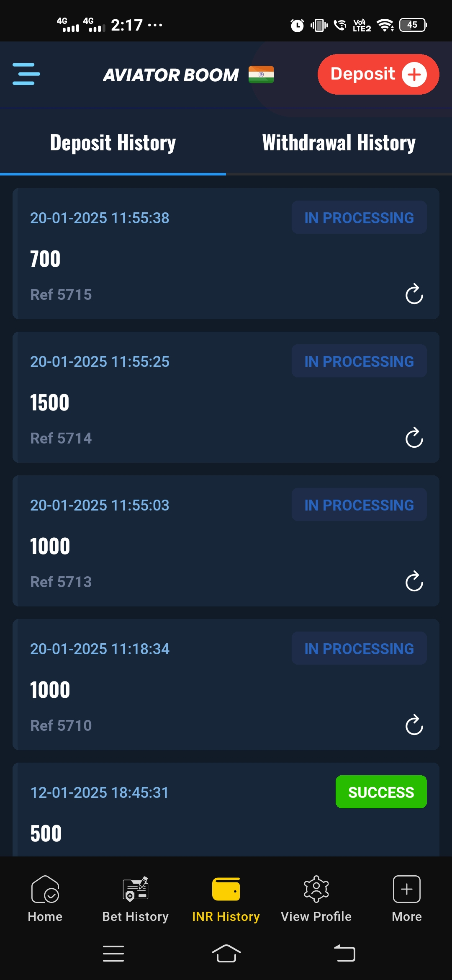Tap Android home navigation button
This screenshot has height=980, width=452.
tap(226, 954)
